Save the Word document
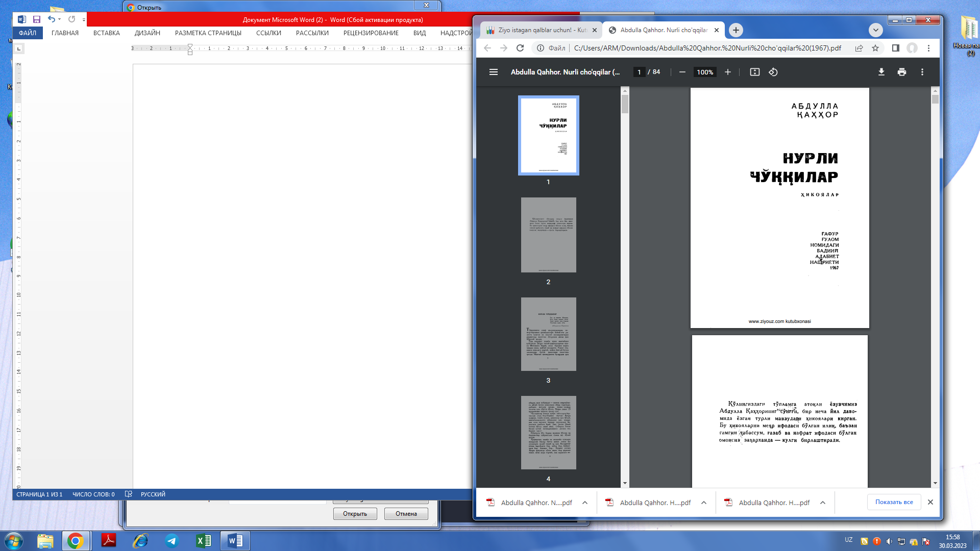The image size is (980, 551). click(37, 19)
